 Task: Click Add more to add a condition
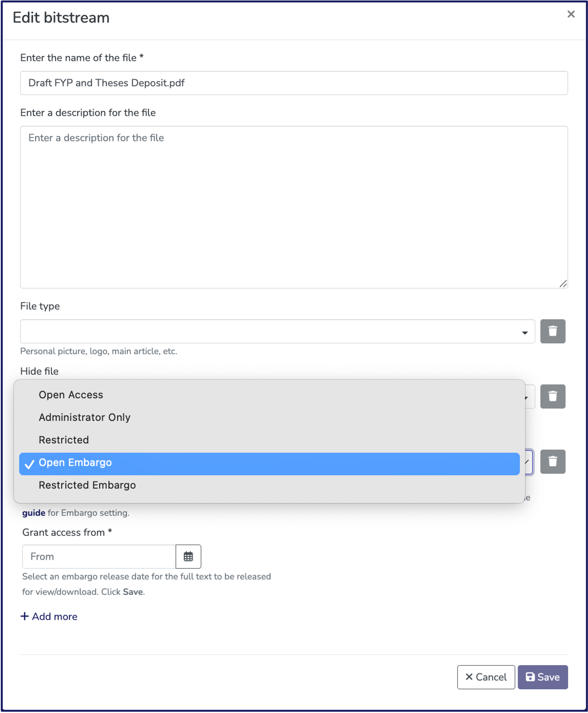(49, 617)
